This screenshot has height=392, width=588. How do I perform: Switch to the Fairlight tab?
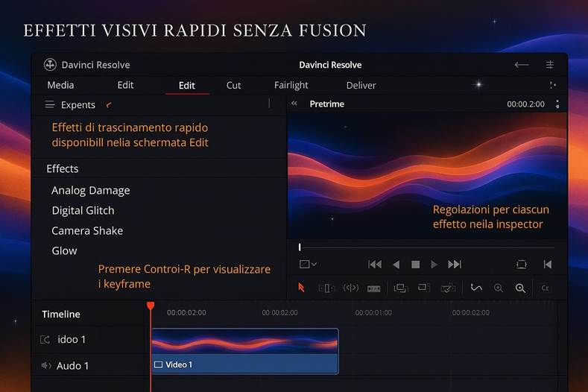pyautogui.click(x=291, y=86)
